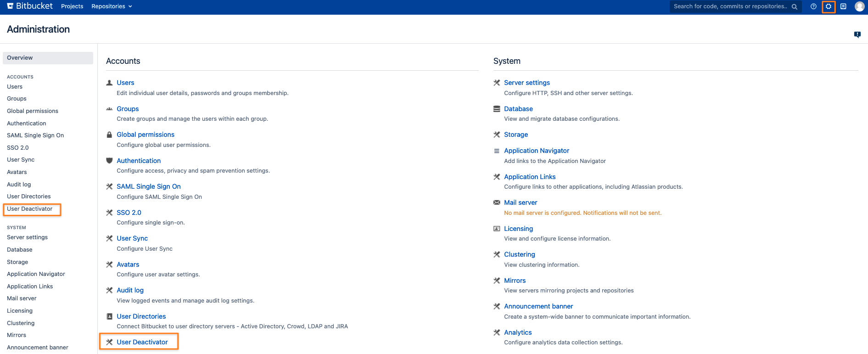This screenshot has height=354, width=868.
Task: Open the Application Links link under System
Action: point(530,177)
